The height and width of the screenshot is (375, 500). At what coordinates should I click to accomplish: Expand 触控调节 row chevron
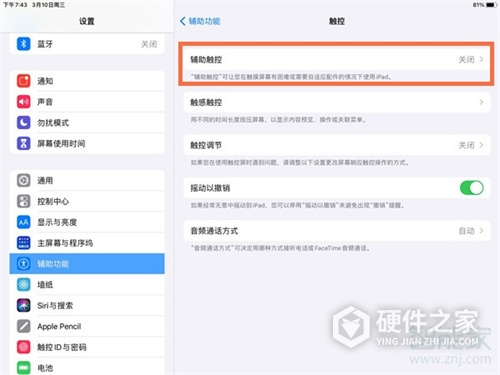(481, 145)
